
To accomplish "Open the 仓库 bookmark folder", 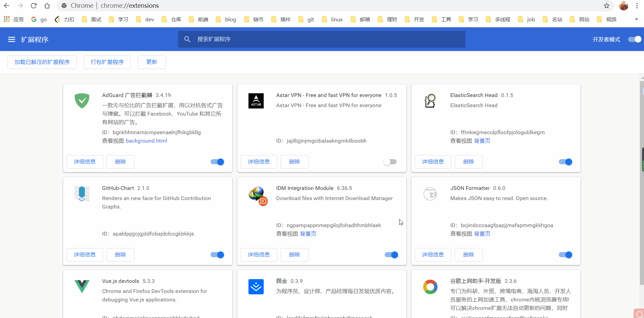I will [171, 19].
